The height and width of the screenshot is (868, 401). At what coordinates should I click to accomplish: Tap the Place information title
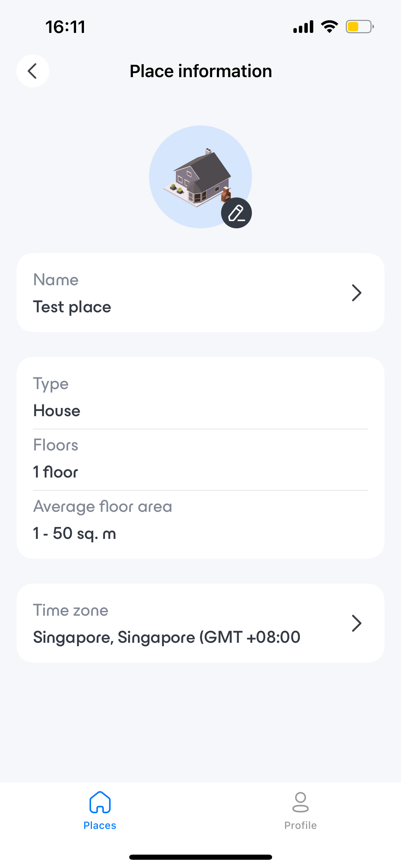tap(201, 71)
